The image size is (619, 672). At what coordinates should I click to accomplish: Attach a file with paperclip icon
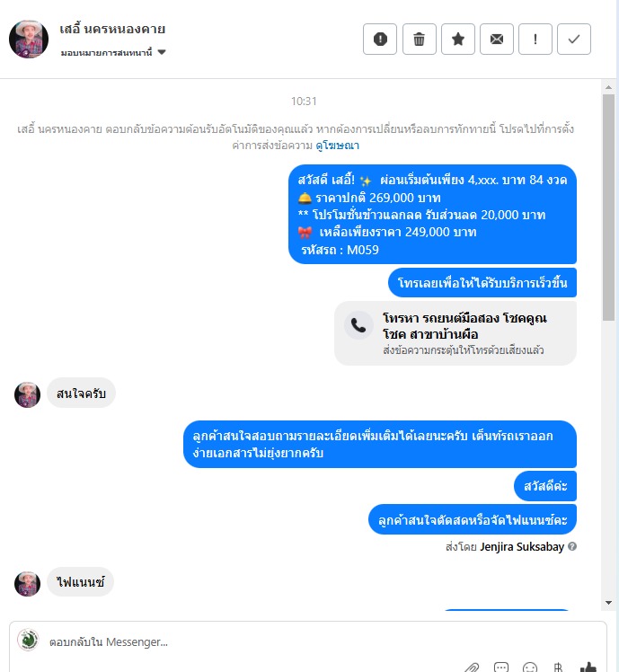[x=472, y=668]
